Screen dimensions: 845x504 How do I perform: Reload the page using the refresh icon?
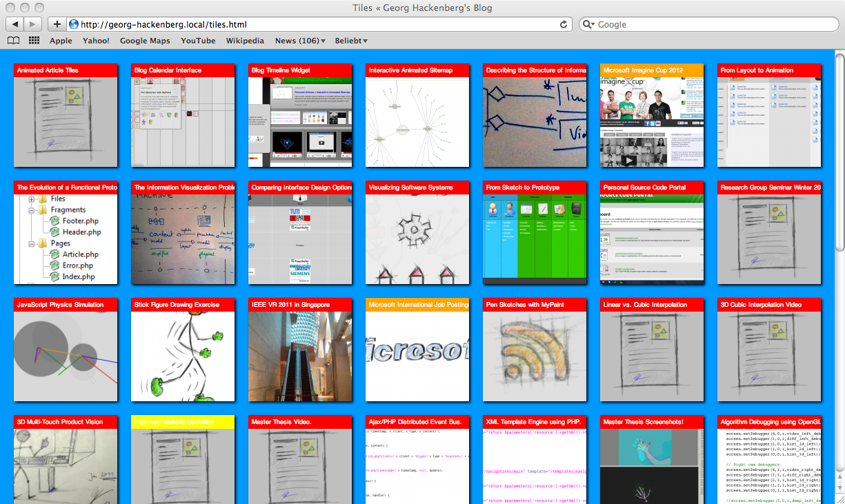point(564,24)
